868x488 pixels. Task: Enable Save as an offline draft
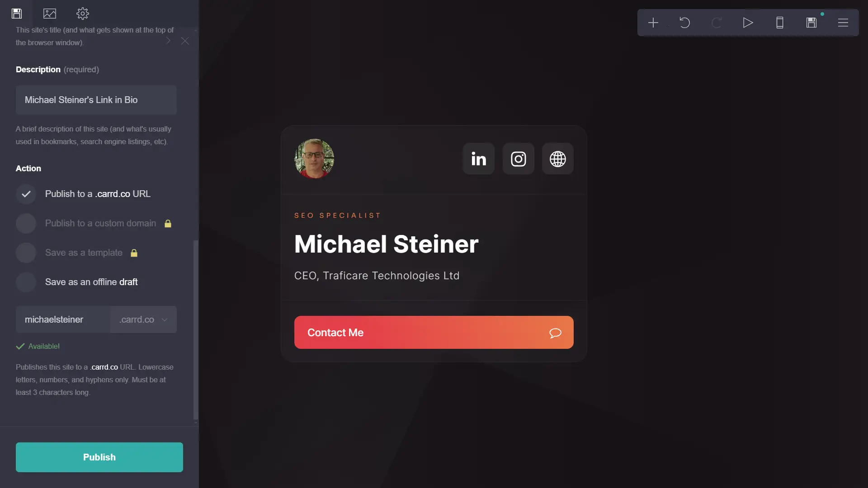[26, 282]
